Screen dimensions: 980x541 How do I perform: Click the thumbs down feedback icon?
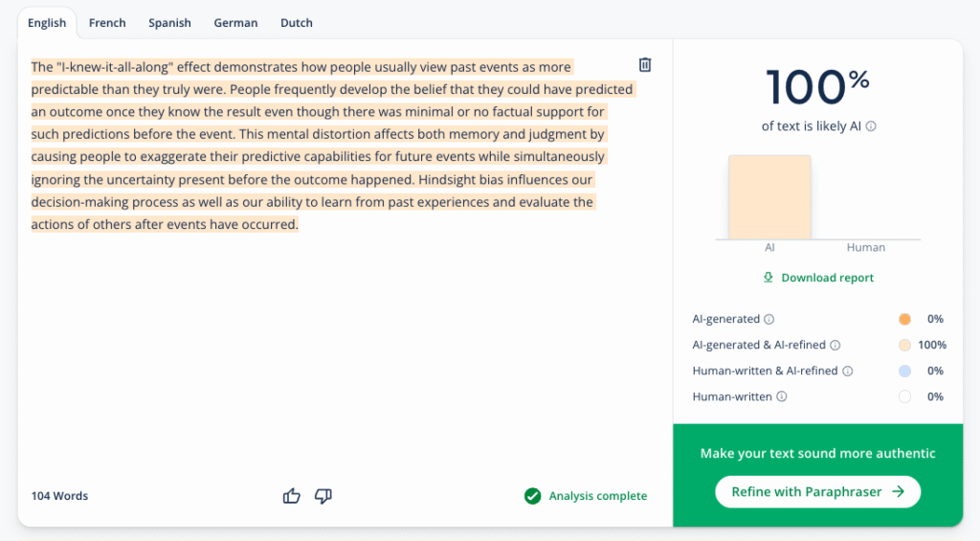(x=323, y=496)
